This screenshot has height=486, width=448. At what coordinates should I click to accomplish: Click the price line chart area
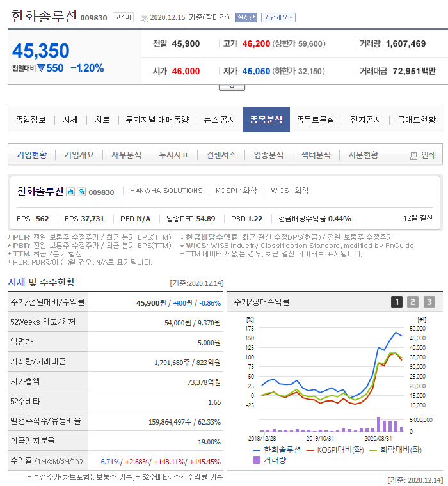(x=332, y=367)
